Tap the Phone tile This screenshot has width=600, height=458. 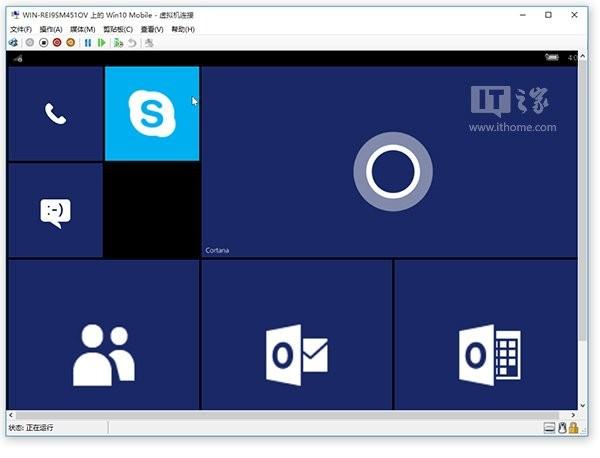(55, 114)
